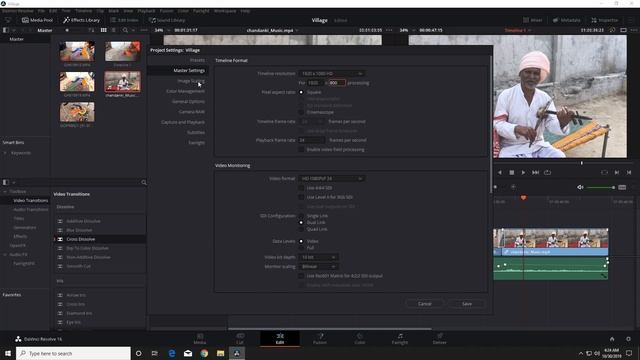This screenshot has height=360, width=640.
Task: Enable Use Level A for 3Gb SDI
Action: (301, 197)
